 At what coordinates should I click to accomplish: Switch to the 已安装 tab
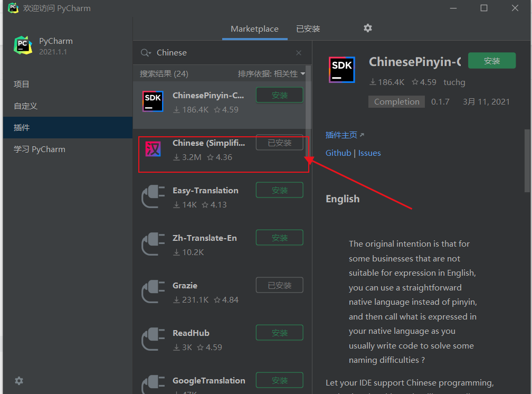[308, 29]
